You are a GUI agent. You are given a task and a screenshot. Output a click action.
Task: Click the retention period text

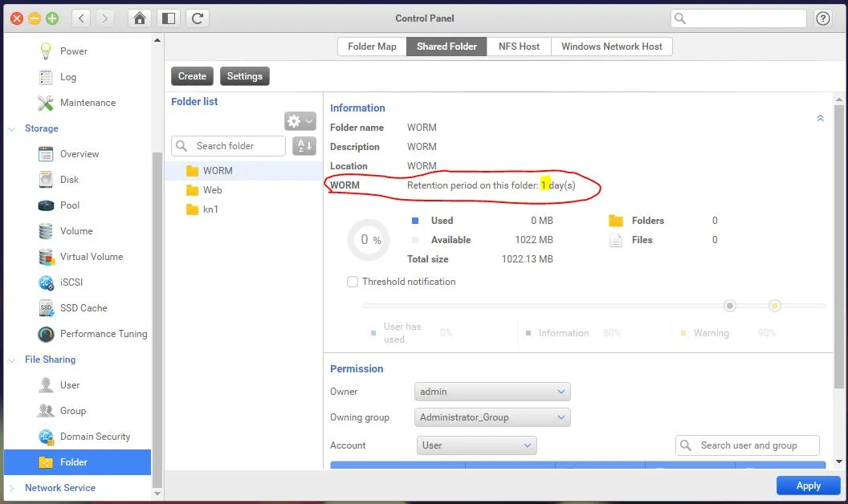pos(491,185)
